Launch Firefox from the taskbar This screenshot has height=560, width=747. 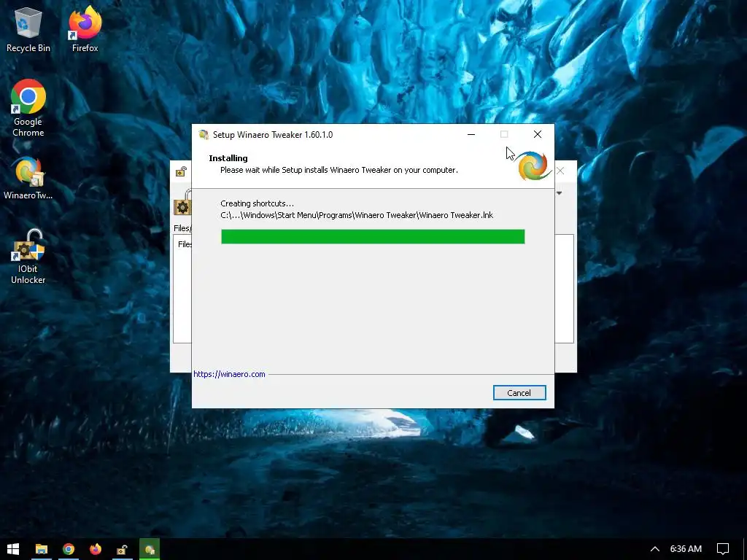click(x=96, y=549)
